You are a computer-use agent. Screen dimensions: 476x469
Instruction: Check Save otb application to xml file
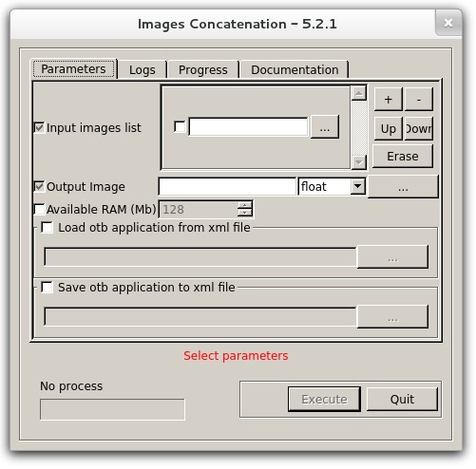47,288
